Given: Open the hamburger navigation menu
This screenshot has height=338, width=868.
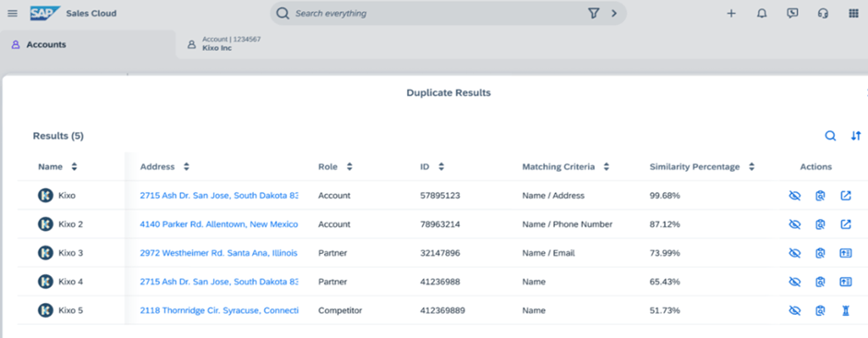Looking at the screenshot, I should 12,13.
